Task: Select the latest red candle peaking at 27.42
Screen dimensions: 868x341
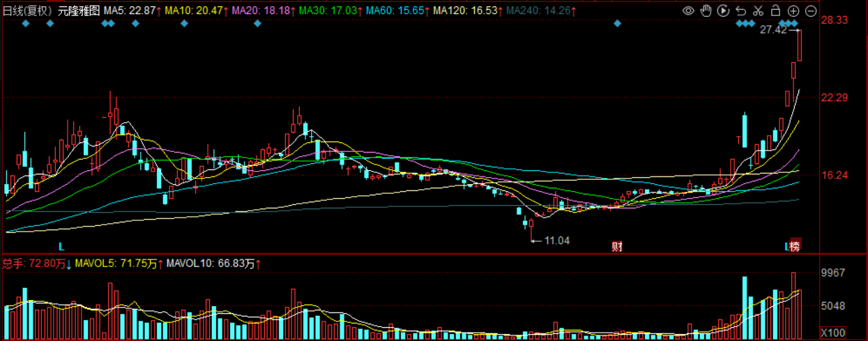Action: (800, 45)
